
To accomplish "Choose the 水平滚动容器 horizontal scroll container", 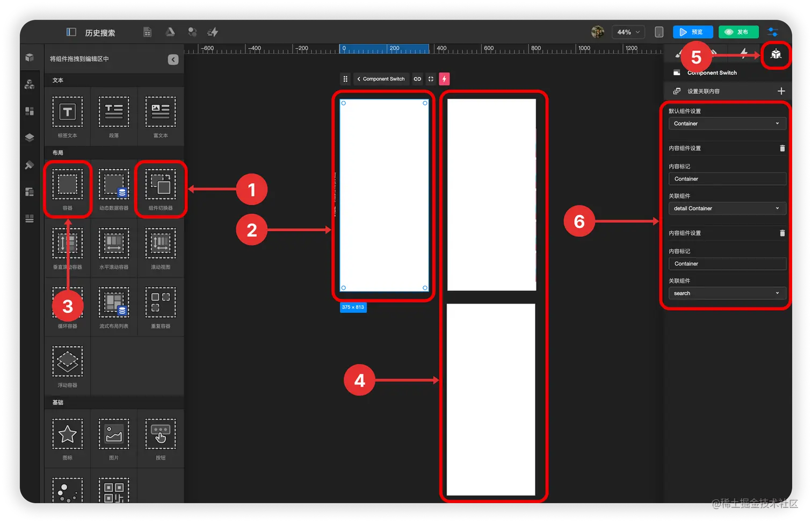I will point(114,248).
